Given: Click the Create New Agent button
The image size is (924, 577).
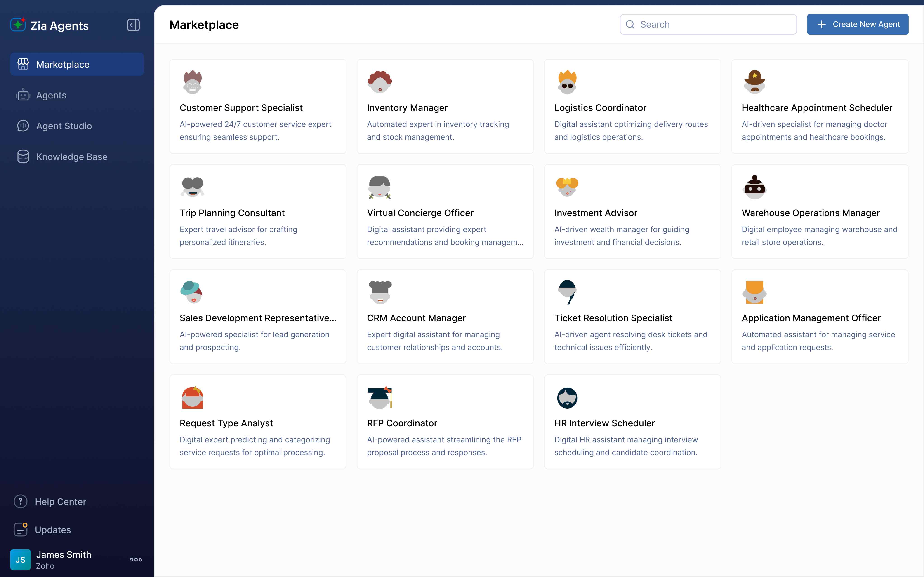Looking at the screenshot, I should (x=857, y=24).
